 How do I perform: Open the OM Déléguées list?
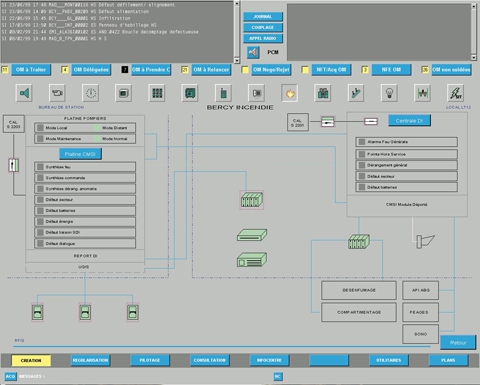point(91,70)
